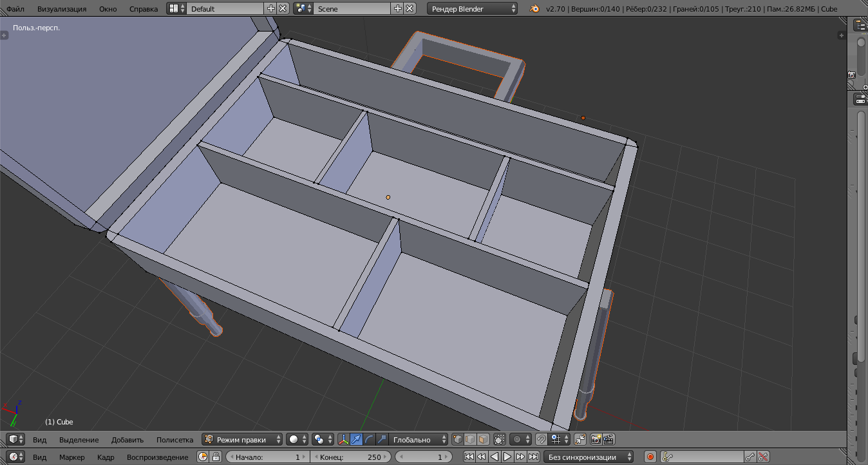
Task: Toggle automatic keyframe record button
Action: point(650,457)
